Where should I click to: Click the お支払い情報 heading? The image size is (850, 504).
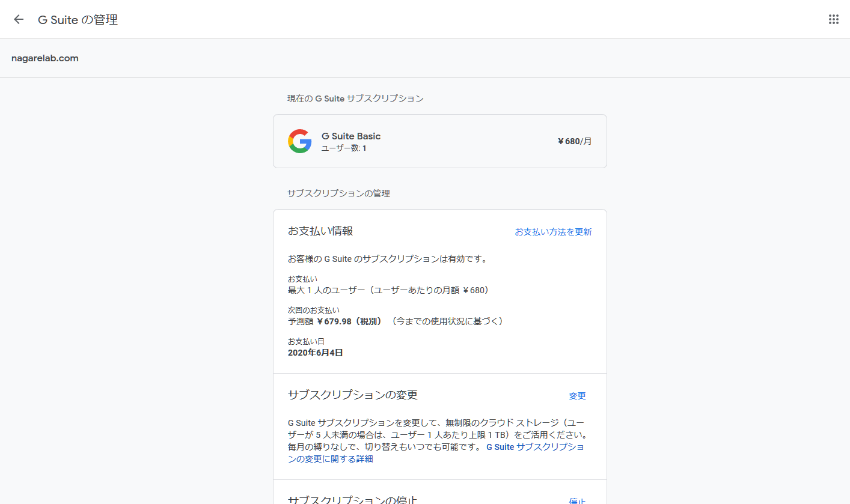pos(320,231)
